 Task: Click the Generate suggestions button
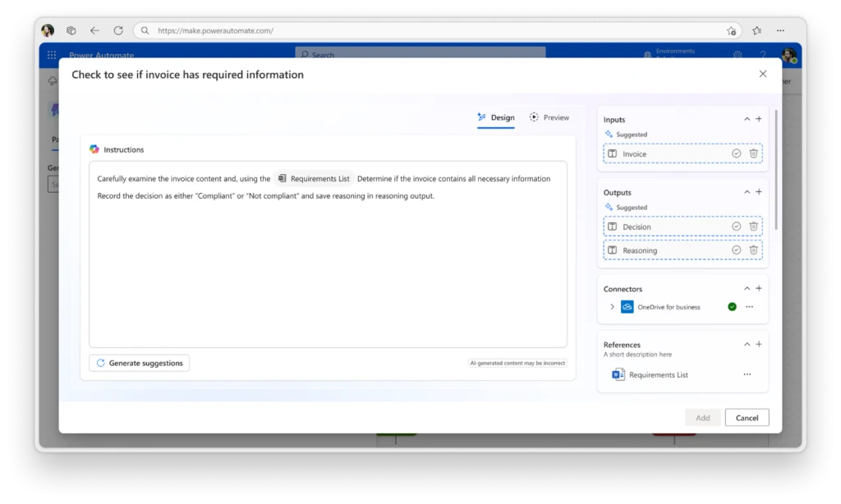tap(139, 362)
